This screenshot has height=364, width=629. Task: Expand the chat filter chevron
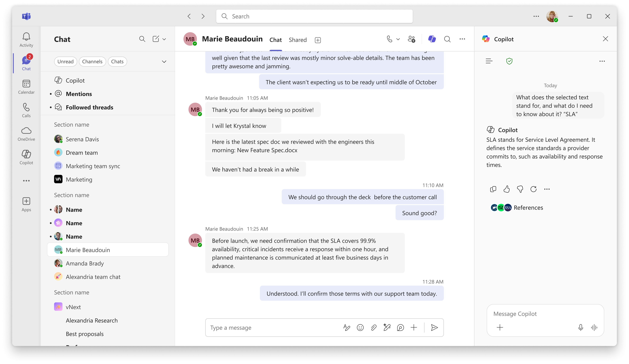click(x=164, y=62)
